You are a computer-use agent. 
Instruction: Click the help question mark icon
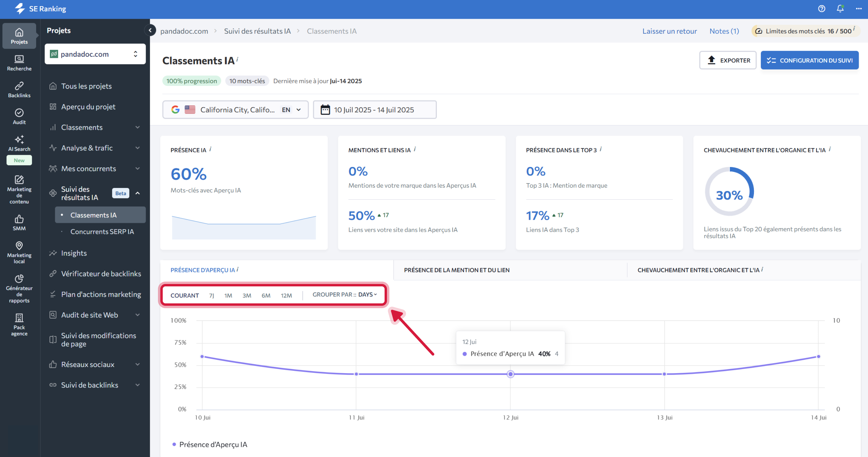point(821,9)
